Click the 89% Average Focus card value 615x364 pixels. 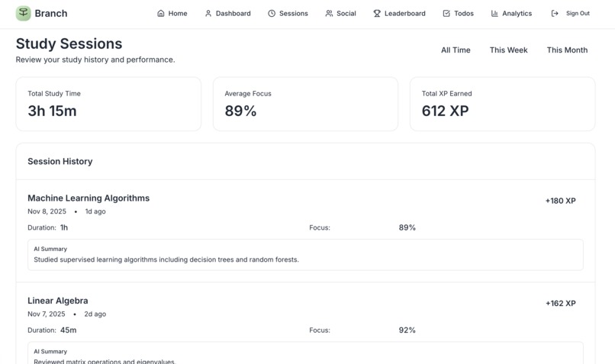(240, 111)
